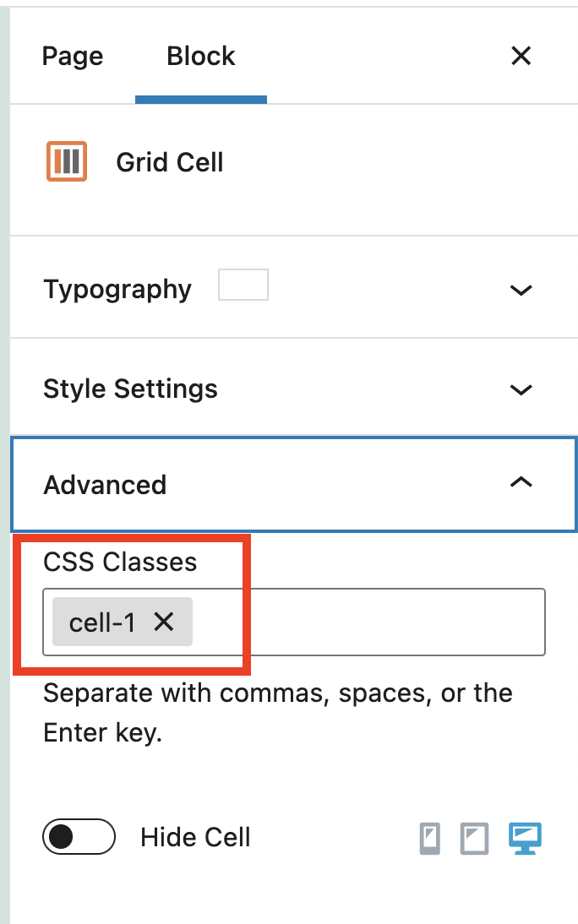Close the block settings sidebar
578x924 pixels.
coord(521,56)
